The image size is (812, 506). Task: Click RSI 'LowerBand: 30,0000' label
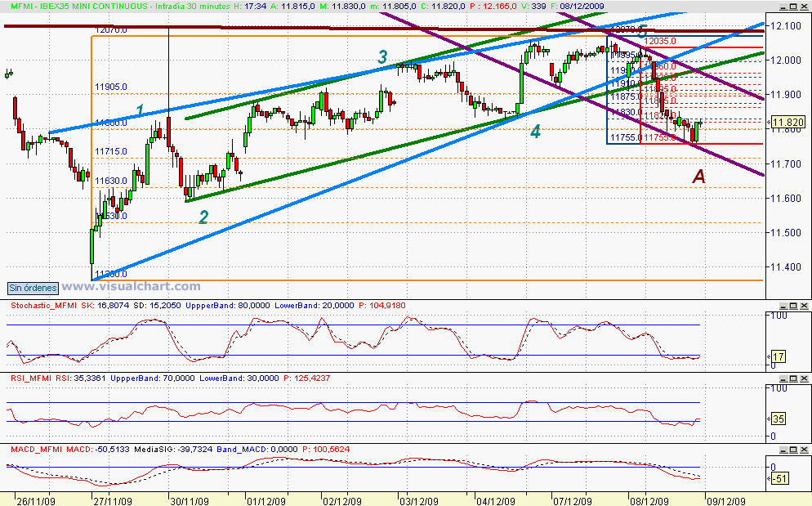coord(239,378)
